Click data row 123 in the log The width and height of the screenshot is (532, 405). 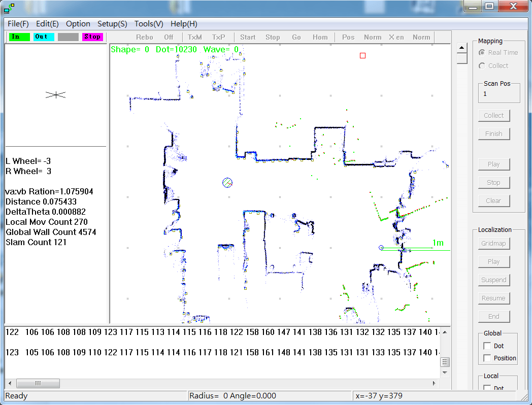(222, 352)
